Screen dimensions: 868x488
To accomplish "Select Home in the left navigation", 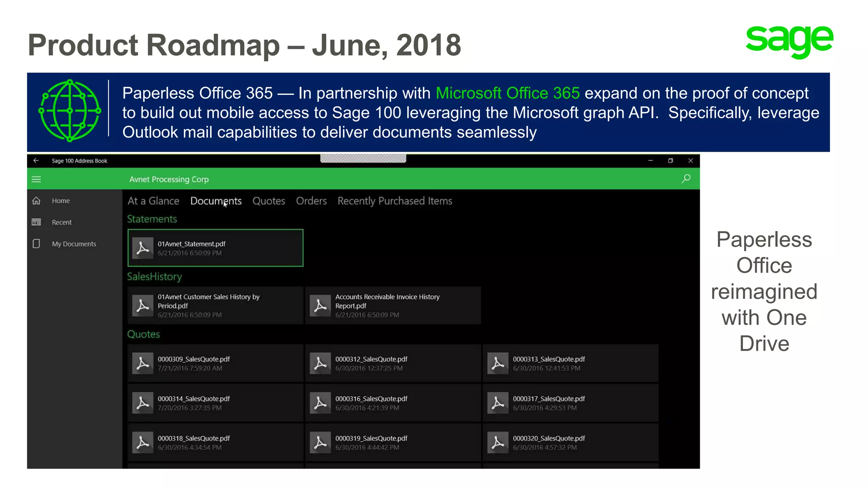I will click(x=61, y=201).
